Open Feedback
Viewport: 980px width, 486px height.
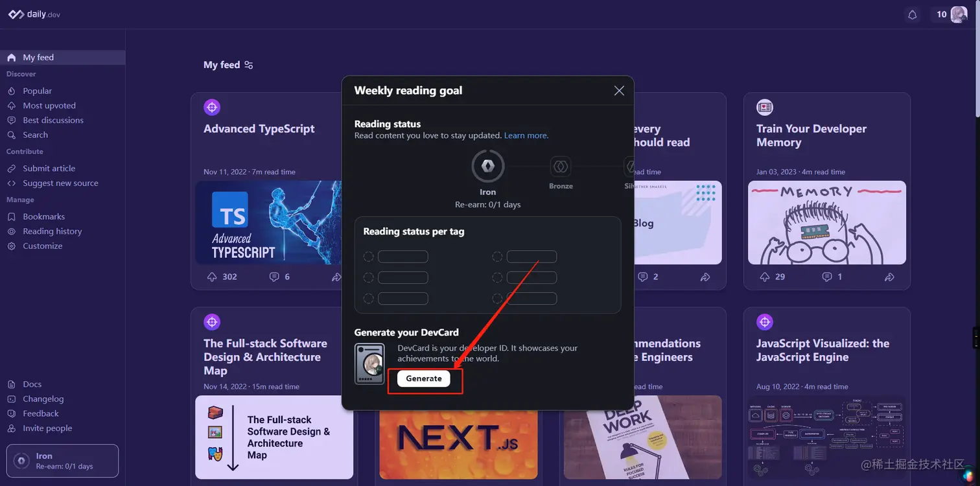coord(41,413)
